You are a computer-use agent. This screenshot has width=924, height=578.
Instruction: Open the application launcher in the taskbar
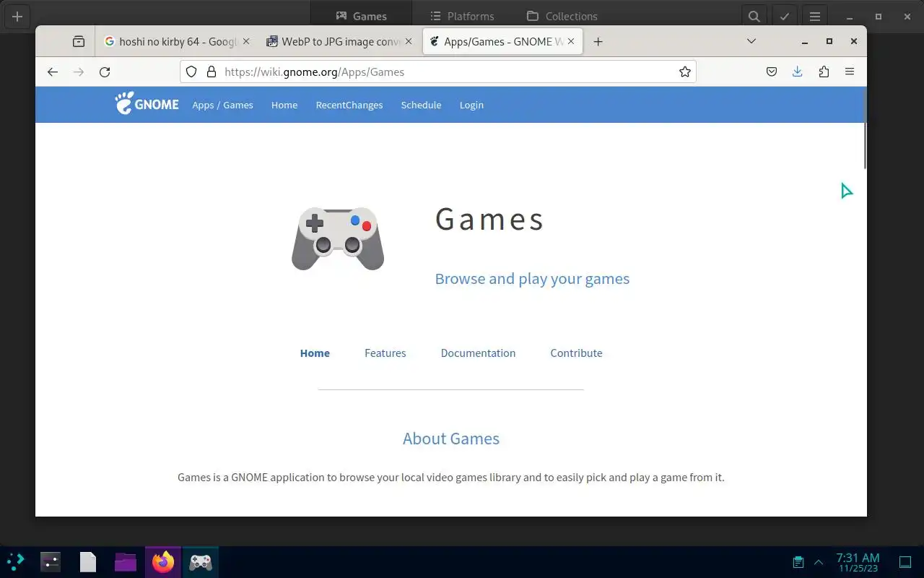tap(15, 562)
